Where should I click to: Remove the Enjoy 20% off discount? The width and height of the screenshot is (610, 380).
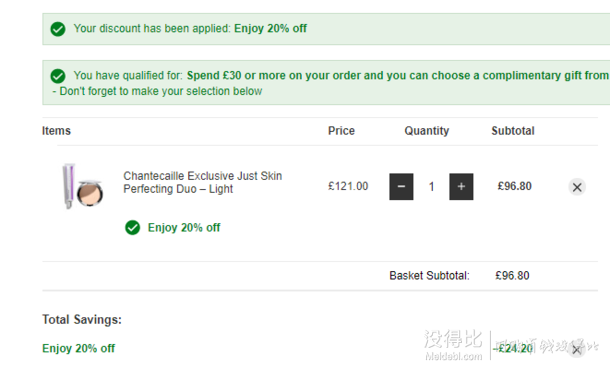pos(577,350)
